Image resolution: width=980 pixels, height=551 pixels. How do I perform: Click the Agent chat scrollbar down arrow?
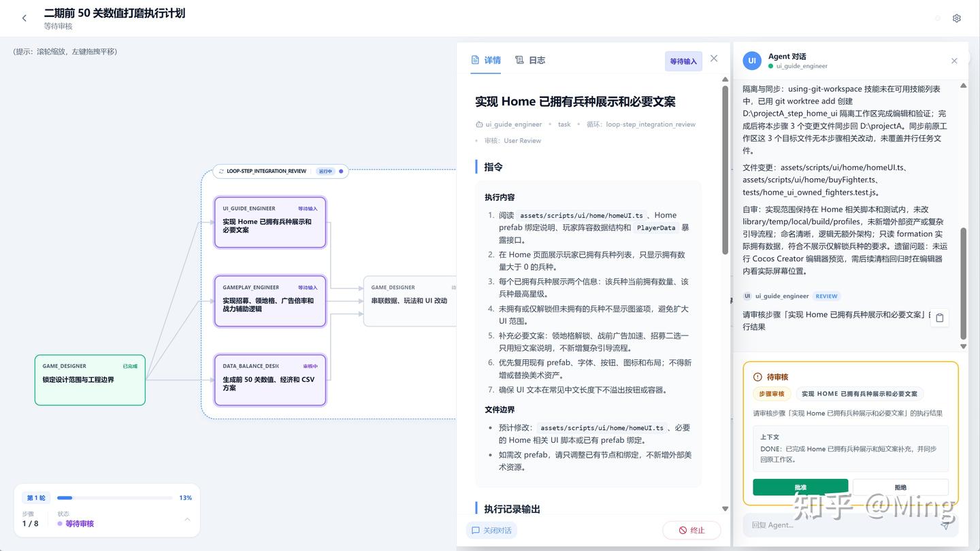(x=963, y=347)
